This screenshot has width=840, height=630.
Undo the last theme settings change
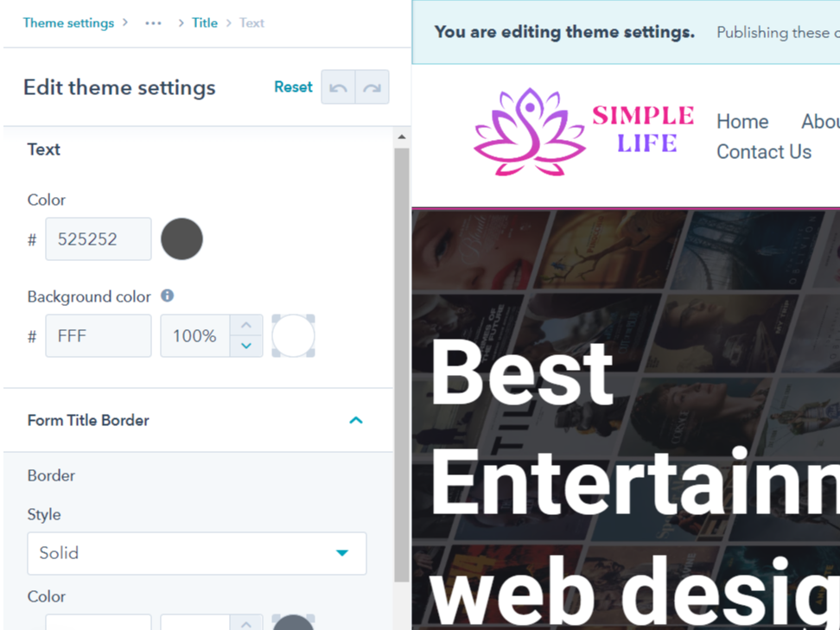click(338, 86)
